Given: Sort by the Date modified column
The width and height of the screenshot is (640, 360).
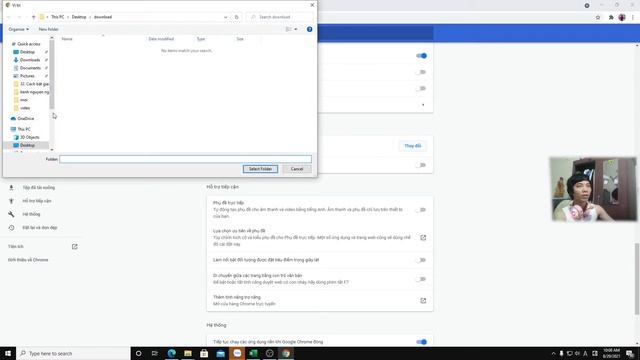Looking at the screenshot, I should [x=161, y=39].
